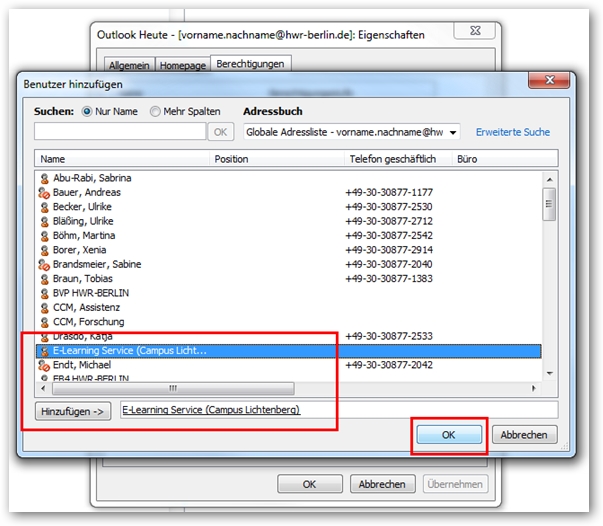
Task: Click Übernehmen in the Eigenschaften window
Action: (455, 484)
